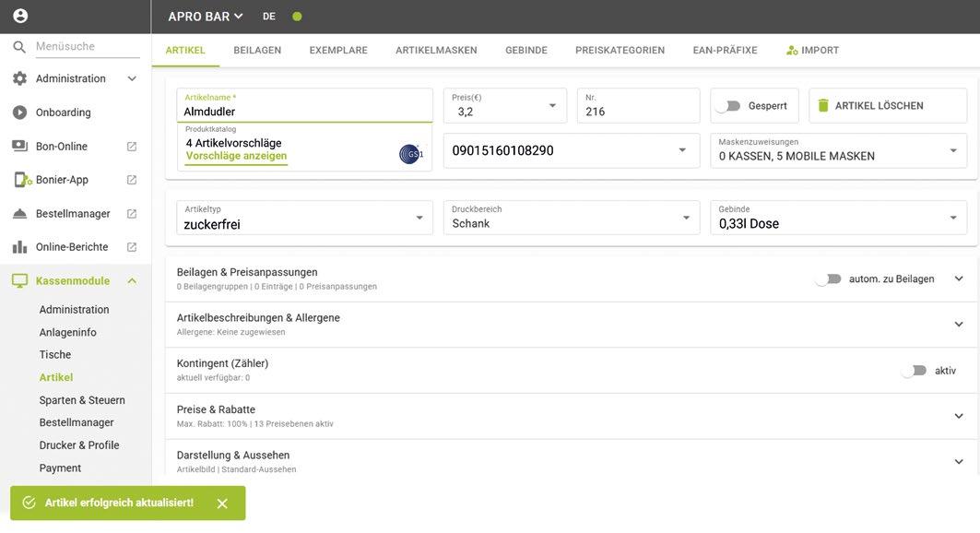Click the Administration gear icon
This screenshot has width=980, height=533.
(19, 78)
